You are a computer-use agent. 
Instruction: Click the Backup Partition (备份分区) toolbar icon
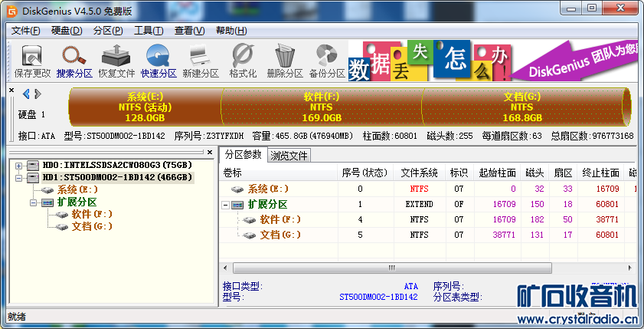[326, 55]
